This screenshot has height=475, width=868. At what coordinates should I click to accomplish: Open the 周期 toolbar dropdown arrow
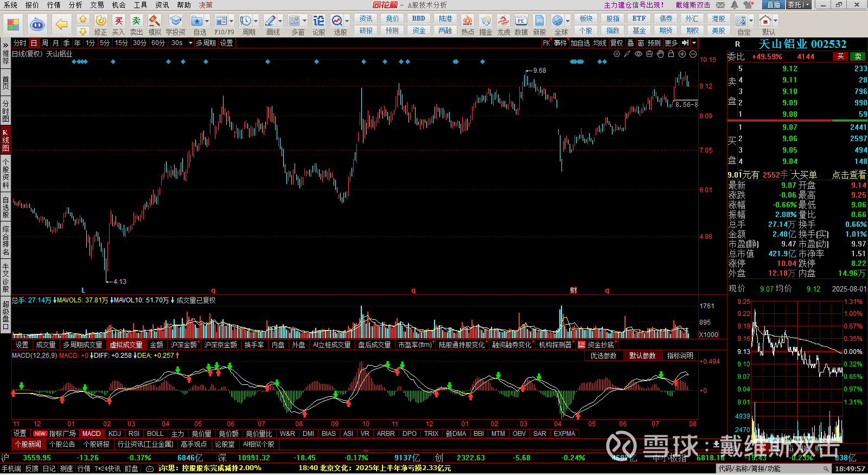(256, 21)
